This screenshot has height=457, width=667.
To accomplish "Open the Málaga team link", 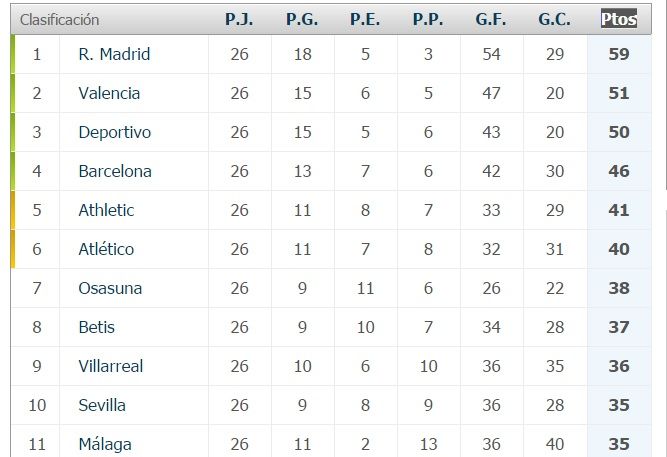I will [105, 444].
